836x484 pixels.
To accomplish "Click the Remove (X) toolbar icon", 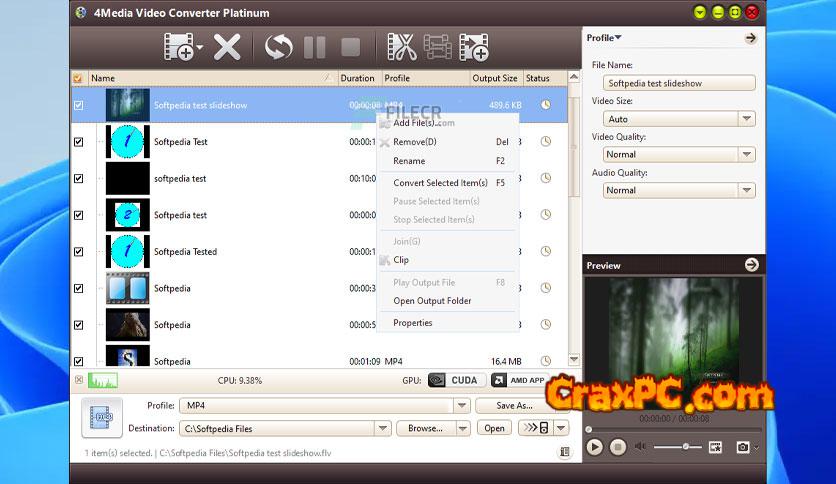I will click(227, 47).
